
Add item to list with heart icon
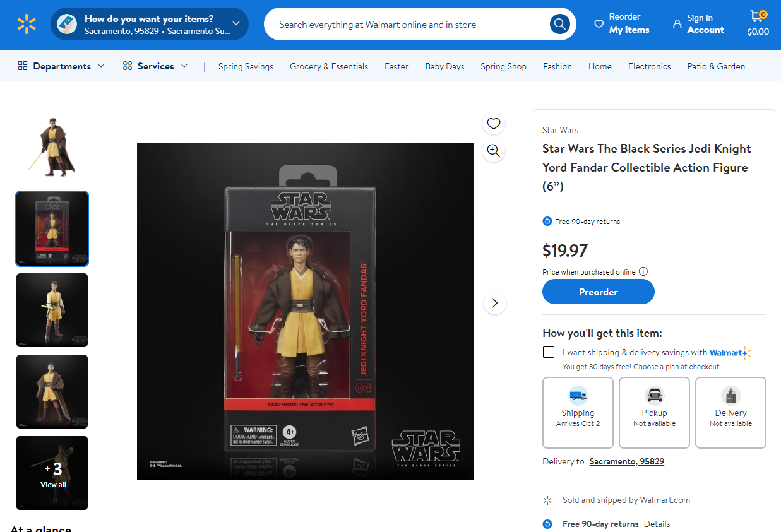click(x=494, y=124)
